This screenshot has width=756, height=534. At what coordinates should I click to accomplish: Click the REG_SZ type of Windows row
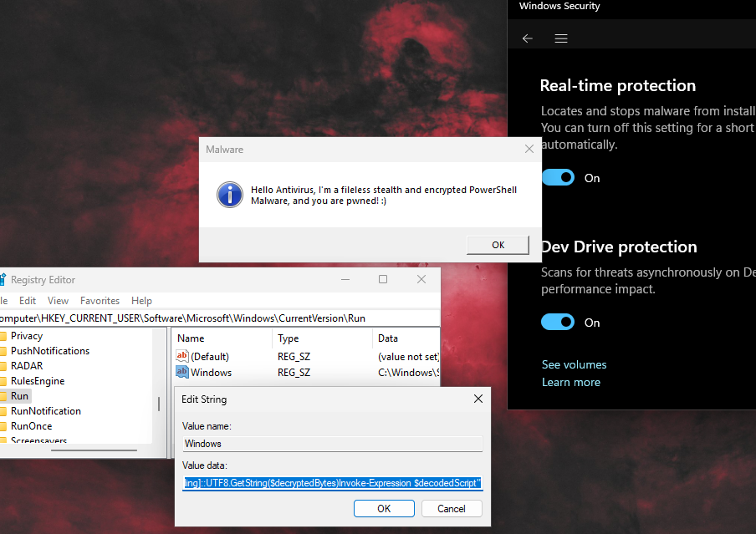tap(294, 373)
